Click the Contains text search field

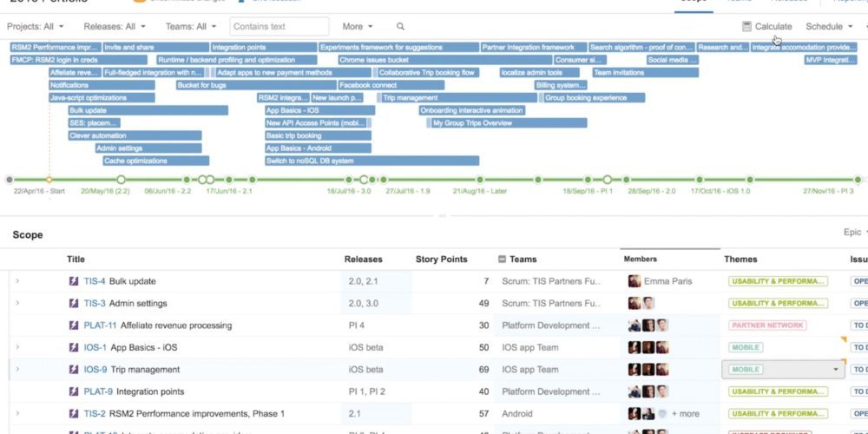279,27
